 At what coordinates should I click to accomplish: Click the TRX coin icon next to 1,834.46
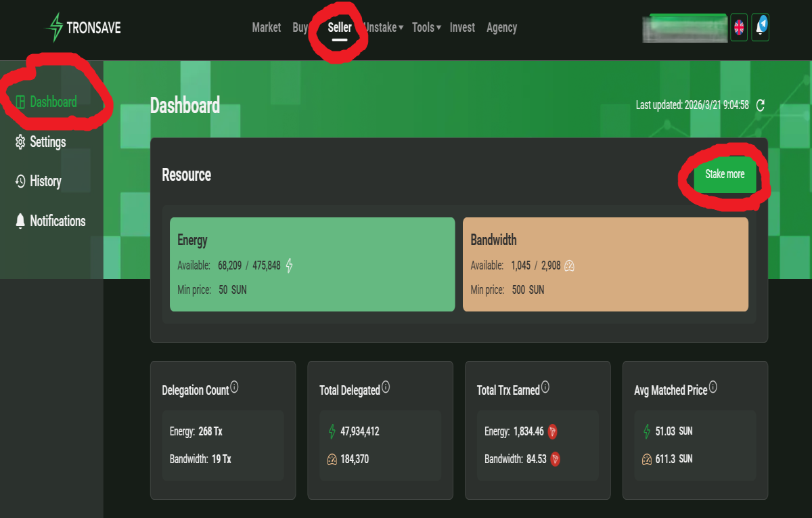click(x=552, y=431)
